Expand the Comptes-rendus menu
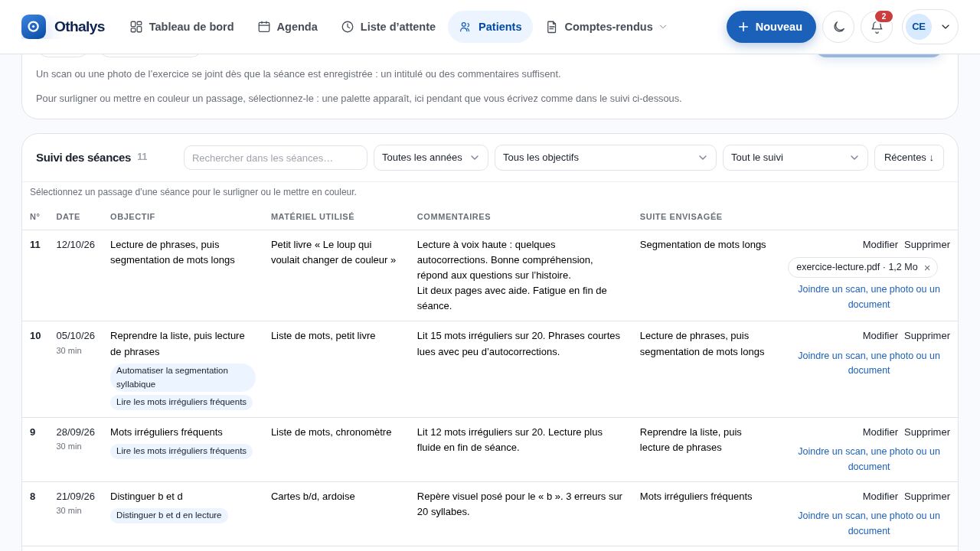 606,27
